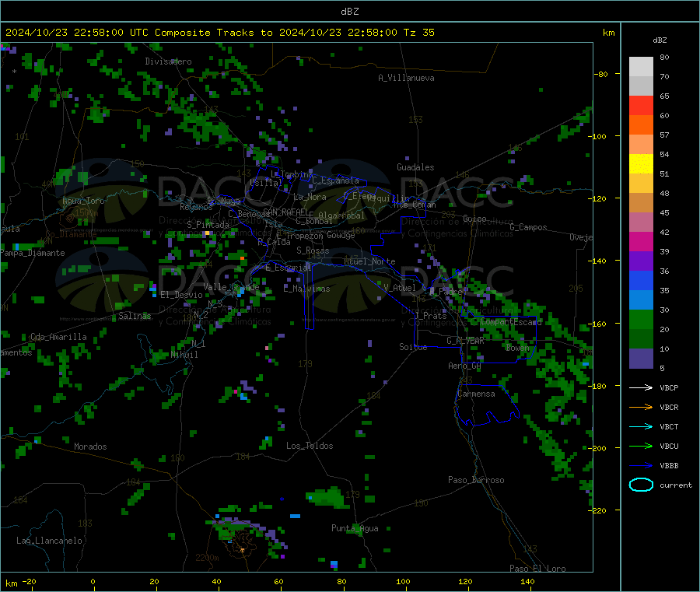Click the green VBCU arrow legend icon

(641, 446)
